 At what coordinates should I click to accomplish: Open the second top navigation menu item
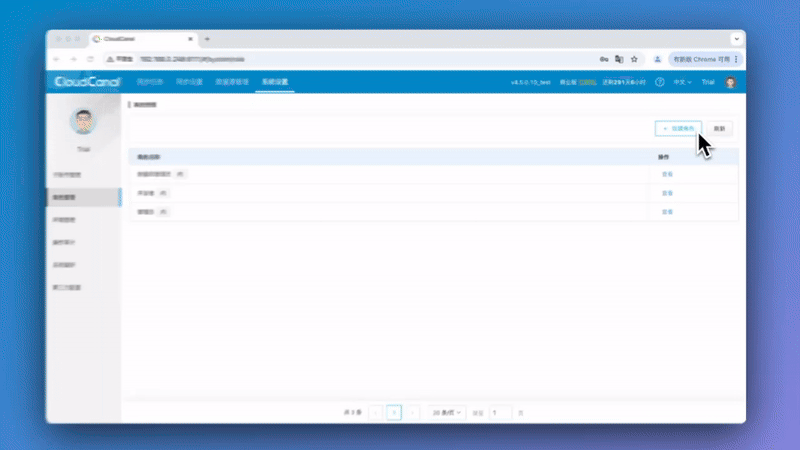[x=189, y=82]
